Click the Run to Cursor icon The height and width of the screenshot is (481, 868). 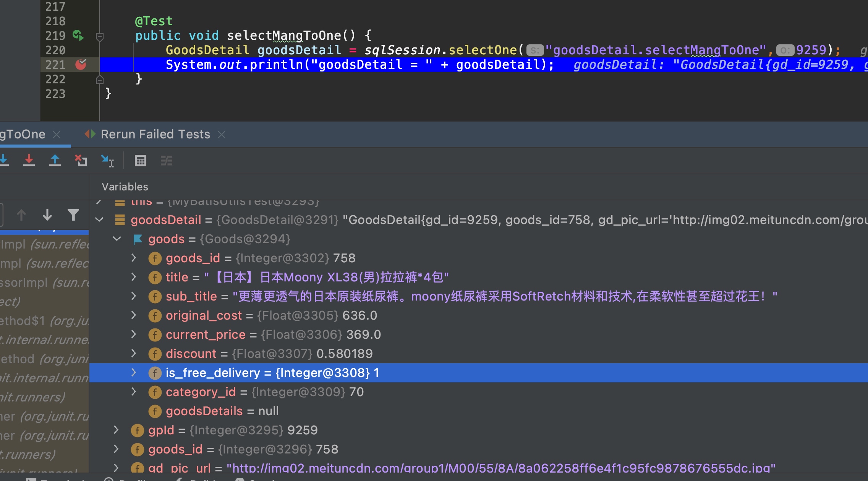pyautogui.click(x=107, y=161)
